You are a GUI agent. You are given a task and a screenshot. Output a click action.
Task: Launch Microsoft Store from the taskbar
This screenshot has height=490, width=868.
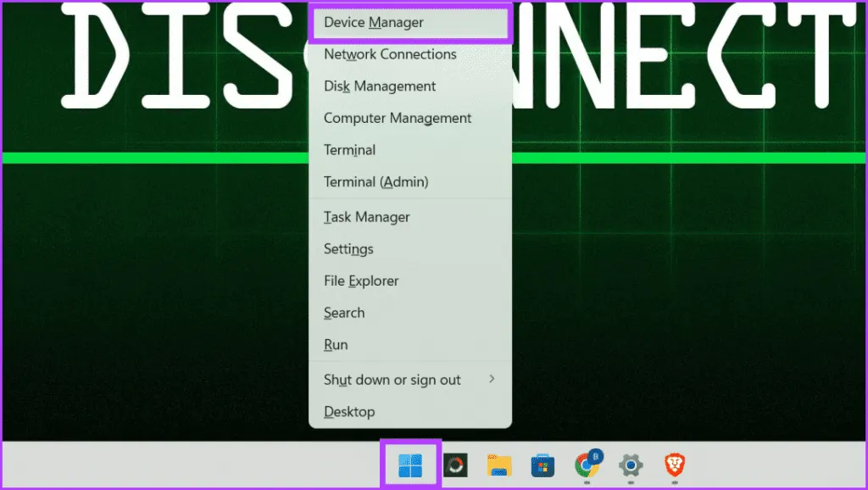click(x=542, y=465)
